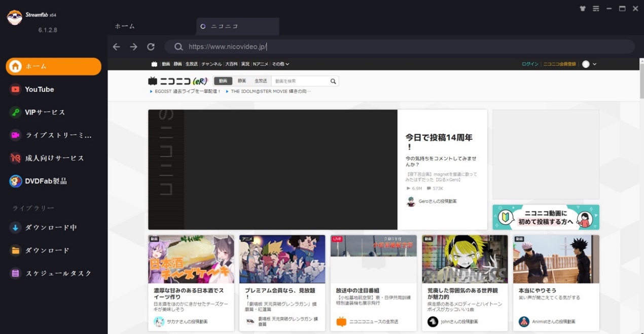Open チャンネル in niconico top navigation
Viewport: 644px width, 334px height.
click(x=211, y=64)
